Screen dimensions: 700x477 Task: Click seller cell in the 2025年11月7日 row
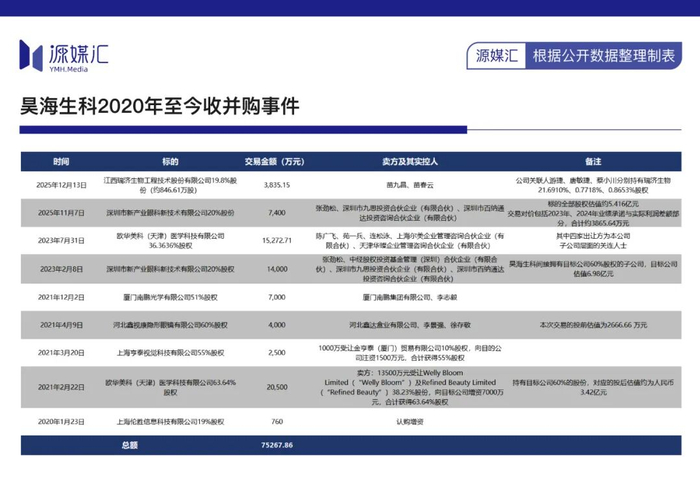click(410, 213)
